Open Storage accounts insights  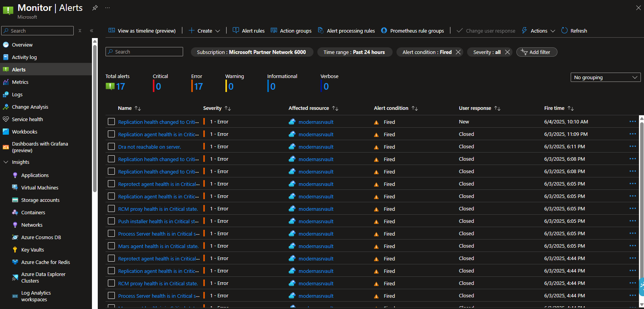coord(40,200)
